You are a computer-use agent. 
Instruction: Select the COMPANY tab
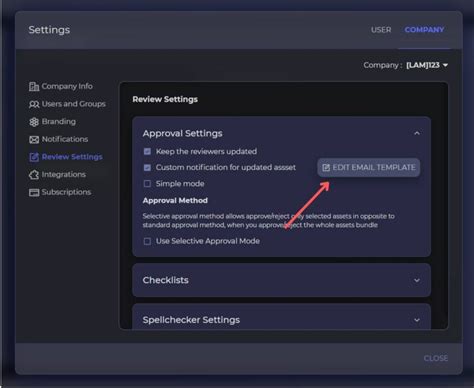(424, 30)
